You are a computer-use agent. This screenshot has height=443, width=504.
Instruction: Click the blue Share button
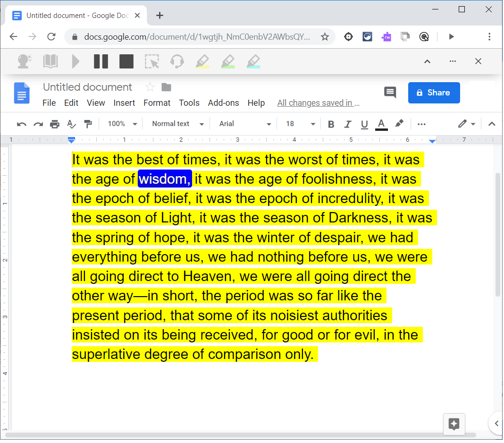tap(434, 93)
